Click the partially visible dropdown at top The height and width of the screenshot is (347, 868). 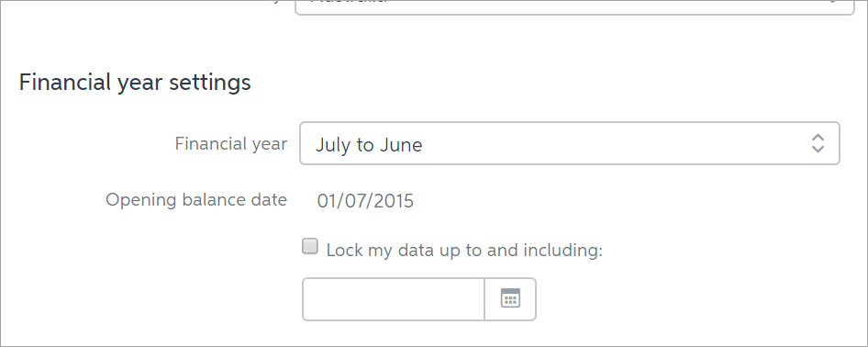(x=574, y=7)
